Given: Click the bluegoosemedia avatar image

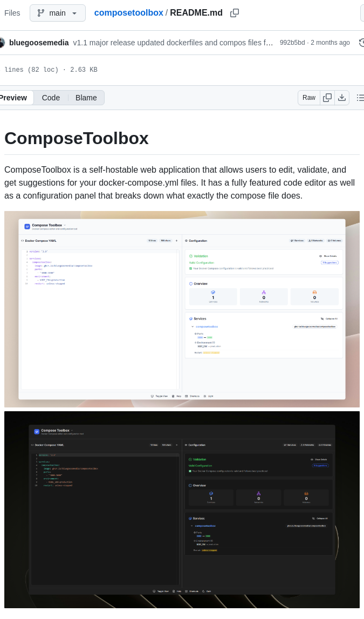Looking at the screenshot, I should 2,43.
